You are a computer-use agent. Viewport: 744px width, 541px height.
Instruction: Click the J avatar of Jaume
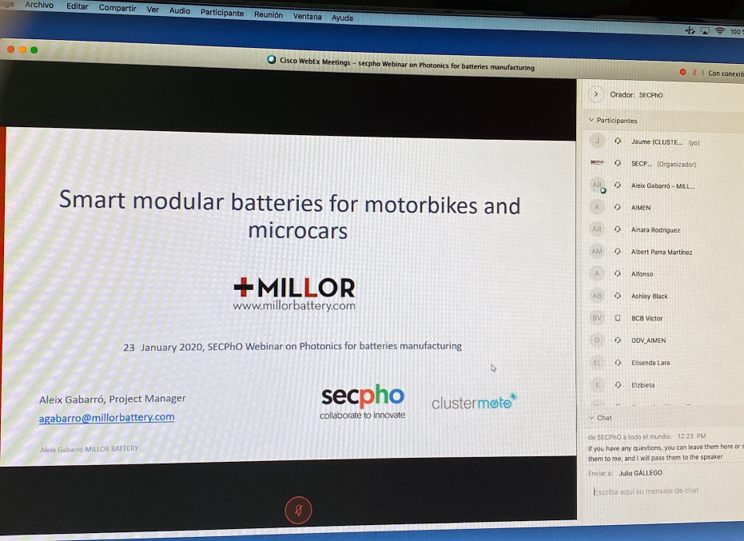(597, 140)
